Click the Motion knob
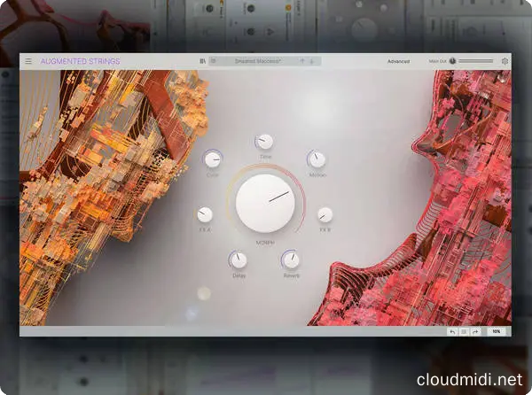 coord(317,159)
